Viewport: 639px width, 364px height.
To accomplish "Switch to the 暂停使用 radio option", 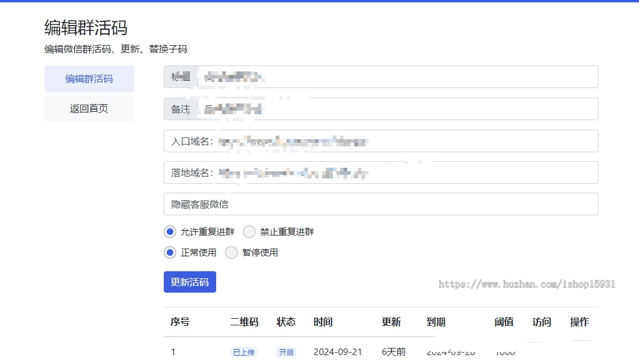I will pos(231,252).
